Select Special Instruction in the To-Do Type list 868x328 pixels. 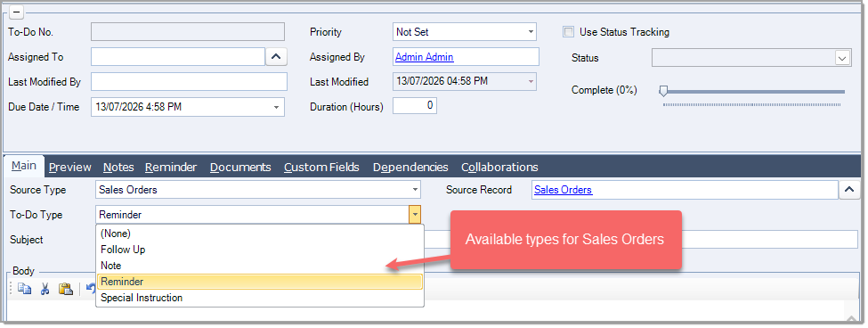click(260, 298)
